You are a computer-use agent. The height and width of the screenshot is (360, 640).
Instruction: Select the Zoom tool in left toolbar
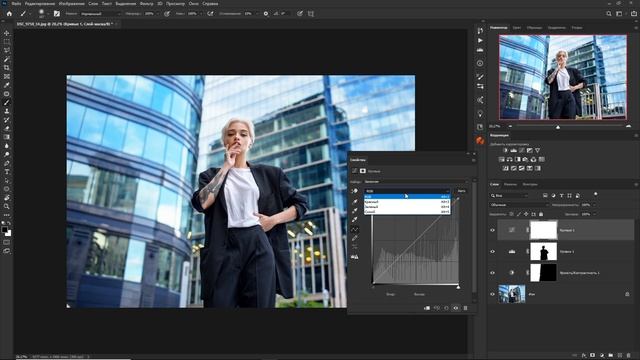(7, 207)
